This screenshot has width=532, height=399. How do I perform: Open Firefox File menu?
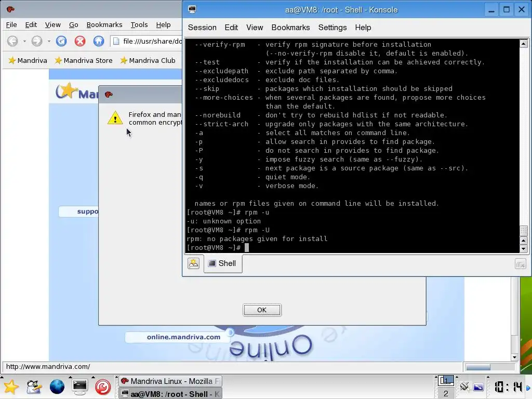[x=11, y=25]
